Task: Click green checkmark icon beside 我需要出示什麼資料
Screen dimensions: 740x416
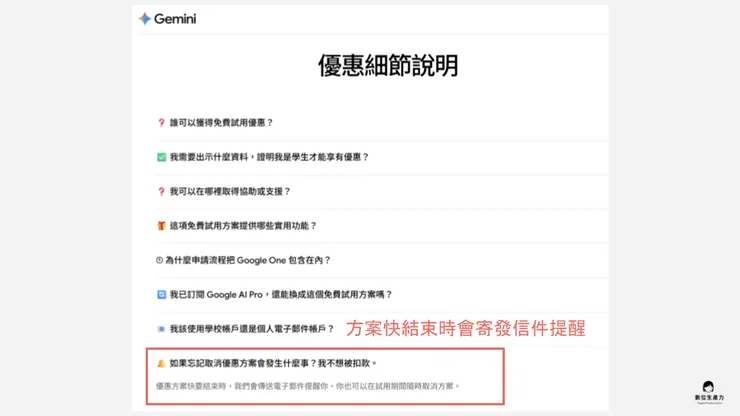Action: 161,157
